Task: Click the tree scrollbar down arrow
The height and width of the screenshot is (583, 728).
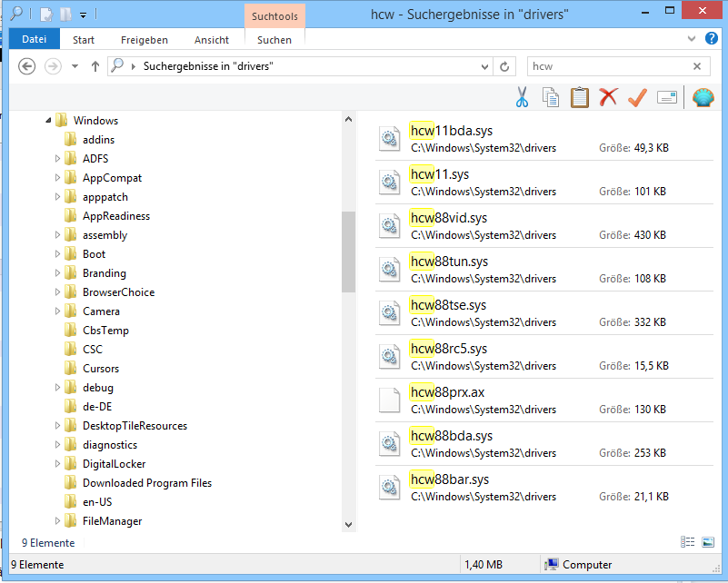Action: 348,525
